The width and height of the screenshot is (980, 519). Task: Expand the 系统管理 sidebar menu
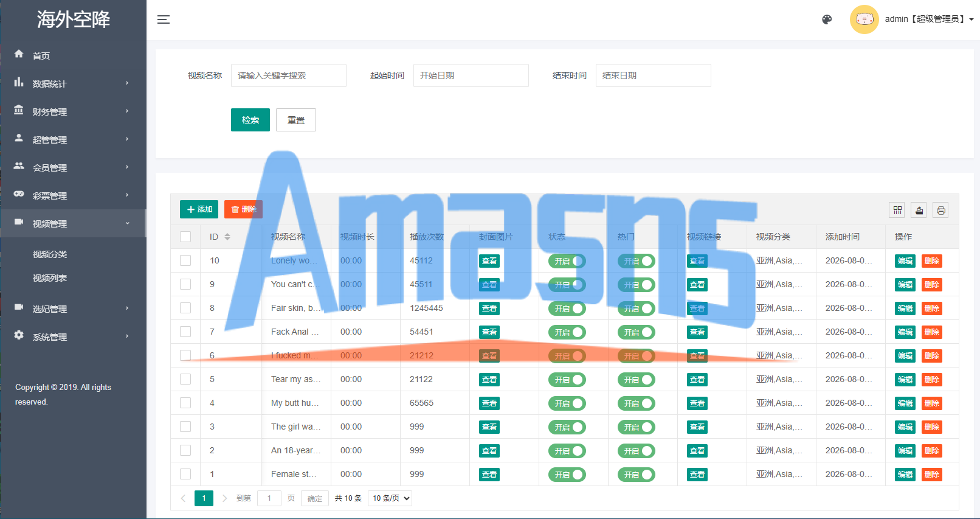73,336
